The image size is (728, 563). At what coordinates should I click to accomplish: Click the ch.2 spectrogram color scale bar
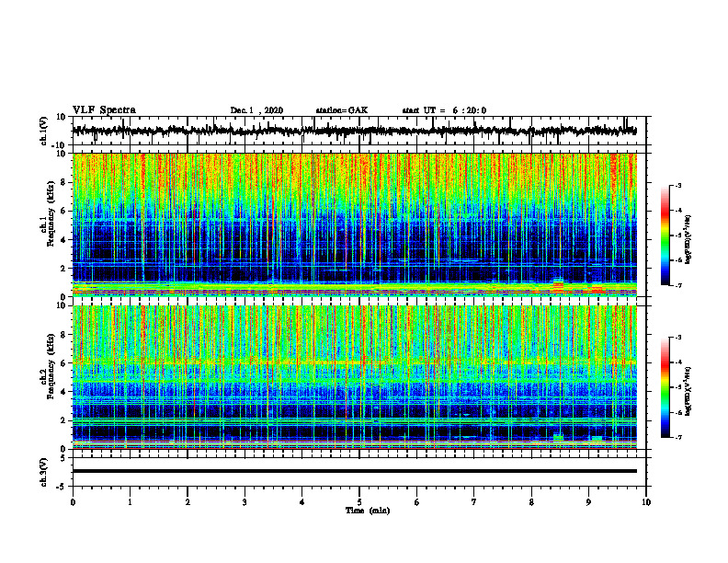[x=665, y=387]
